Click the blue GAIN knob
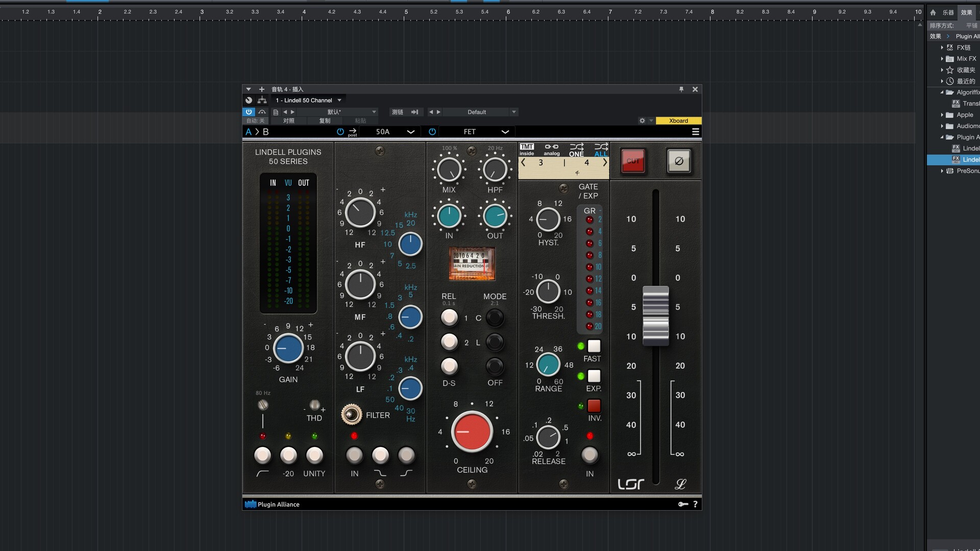 pos(288,348)
